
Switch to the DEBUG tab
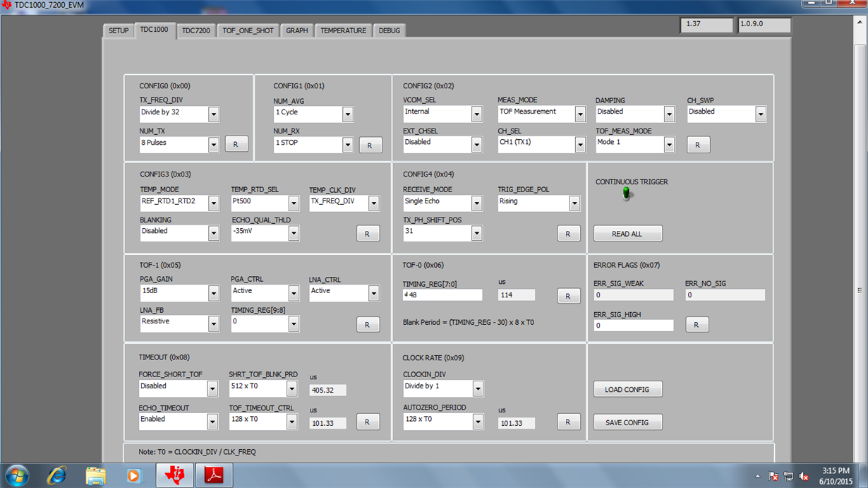(x=389, y=31)
